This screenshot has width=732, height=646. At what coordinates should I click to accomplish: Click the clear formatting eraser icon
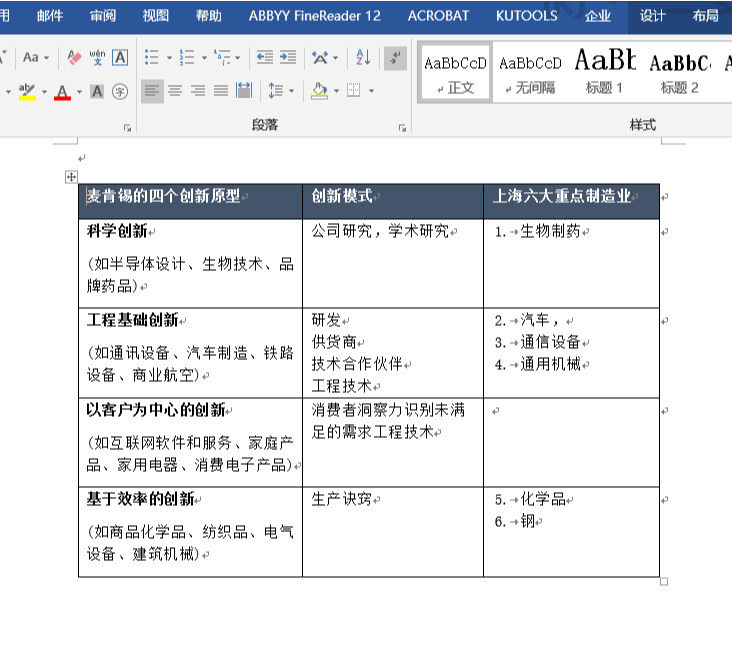pyautogui.click(x=74, y=58)
